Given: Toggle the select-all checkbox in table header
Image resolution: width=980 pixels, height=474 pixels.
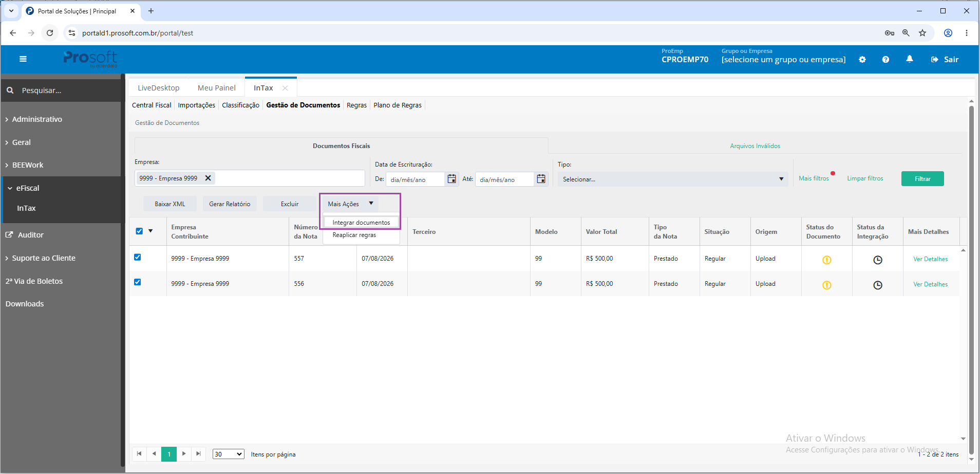Looking at the screenshot, I should [139, 231].
